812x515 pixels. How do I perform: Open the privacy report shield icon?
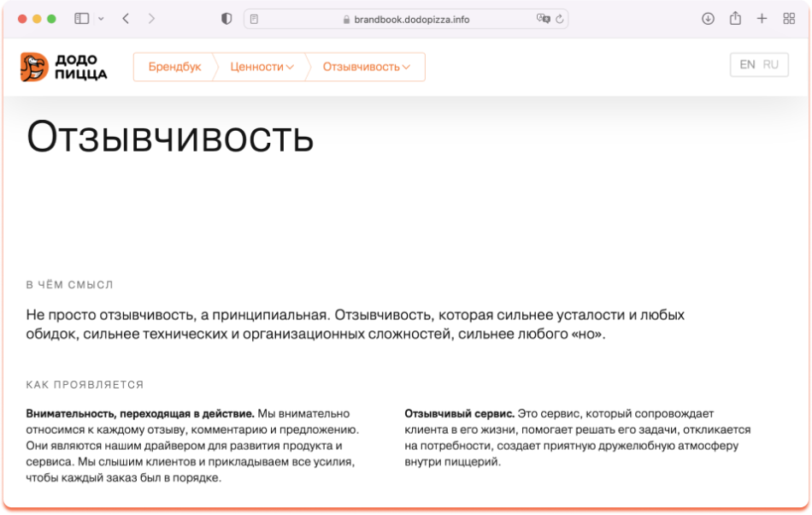click(227, 19)
